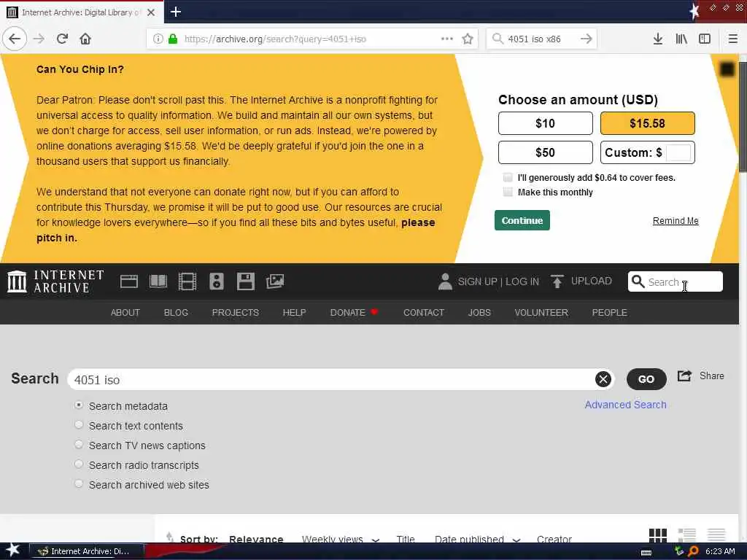The image size is (747, 560).
Task: Open the VOLUNTEER menu item
Action: pos(541,312)
